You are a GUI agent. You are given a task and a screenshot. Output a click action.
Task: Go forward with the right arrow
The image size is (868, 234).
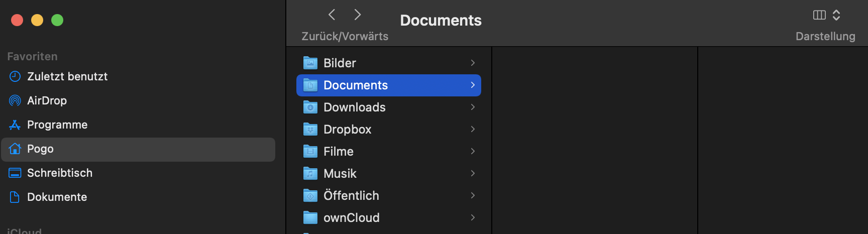pyautogui.click(x=358, y=15)
